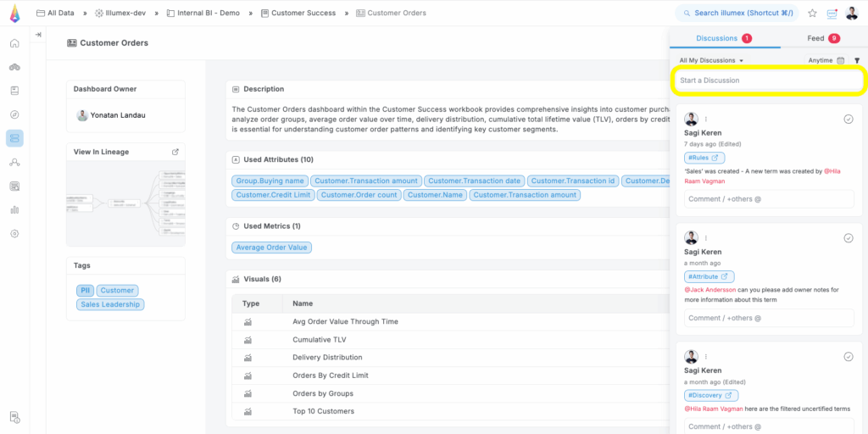Open the bar chart icon in sidebar
Viewport: 868px width, 434px height.
tap(14, 209)
